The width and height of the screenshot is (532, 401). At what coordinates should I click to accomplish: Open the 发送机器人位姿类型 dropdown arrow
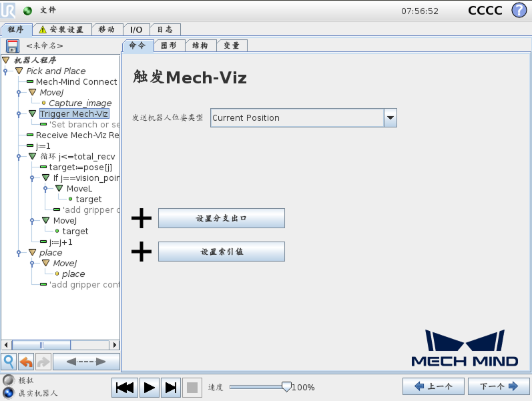pyautogui.click(x=390, y=117)
